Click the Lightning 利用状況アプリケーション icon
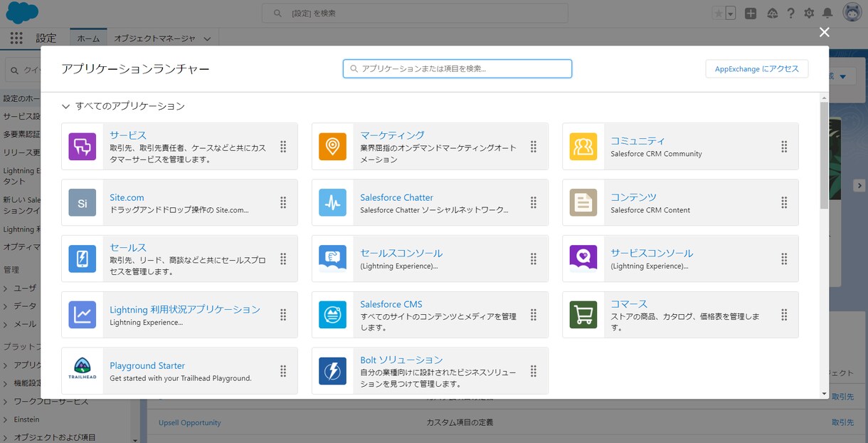The width and height of the screenshot is (868, 443). point(83,315)
